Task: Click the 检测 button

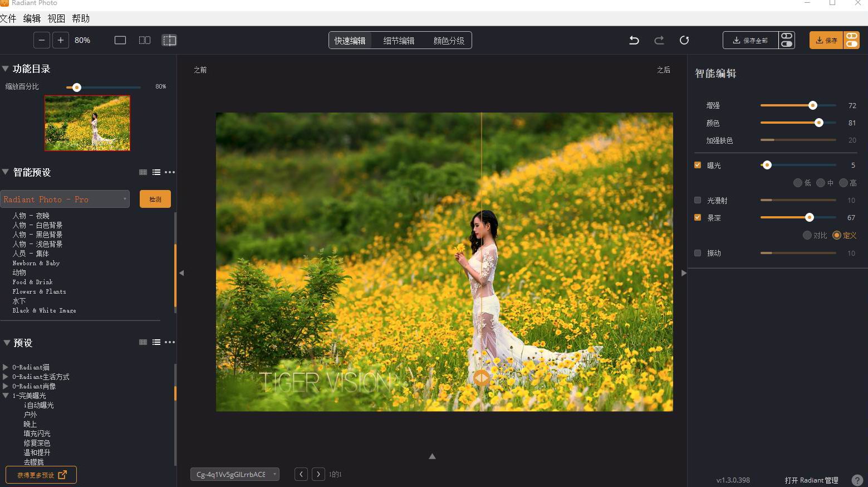Action: click(x=155, y=199)
